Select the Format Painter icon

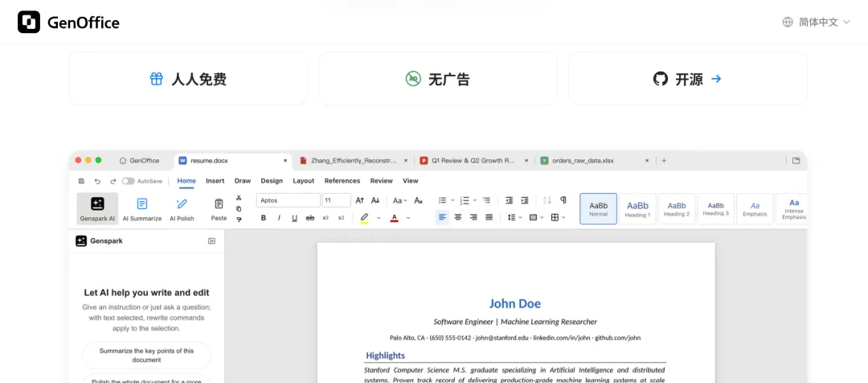tap(239, 220)
